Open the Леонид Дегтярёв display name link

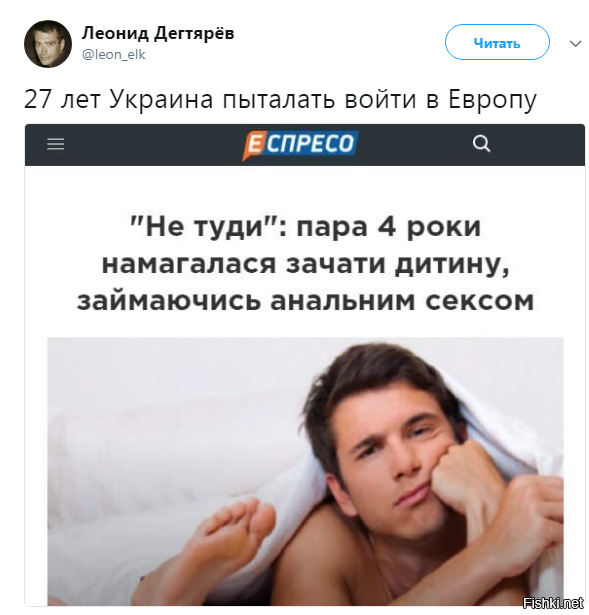click(x=158, y=33)
